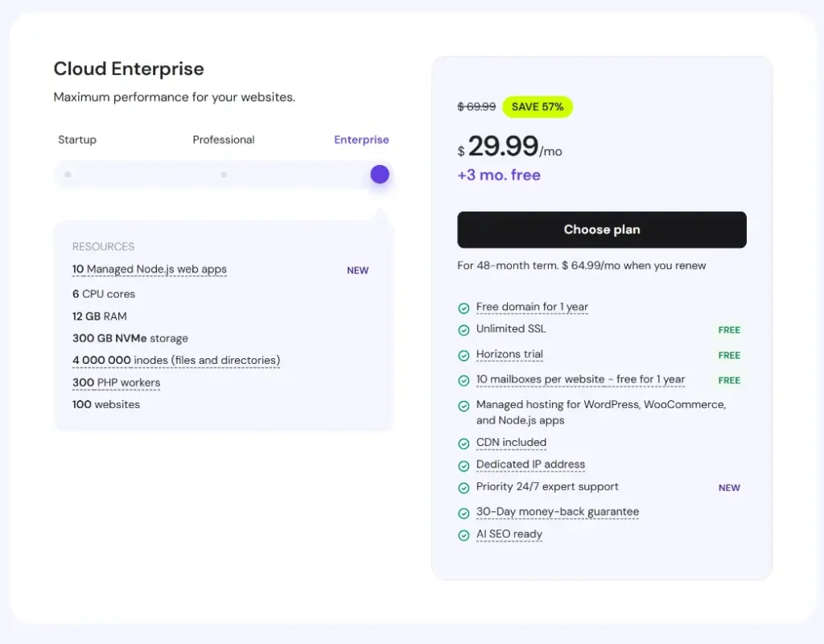The image size is (824, 644).
Task: Select the Startup plan dot on the slider
Action: coord(68,174)
